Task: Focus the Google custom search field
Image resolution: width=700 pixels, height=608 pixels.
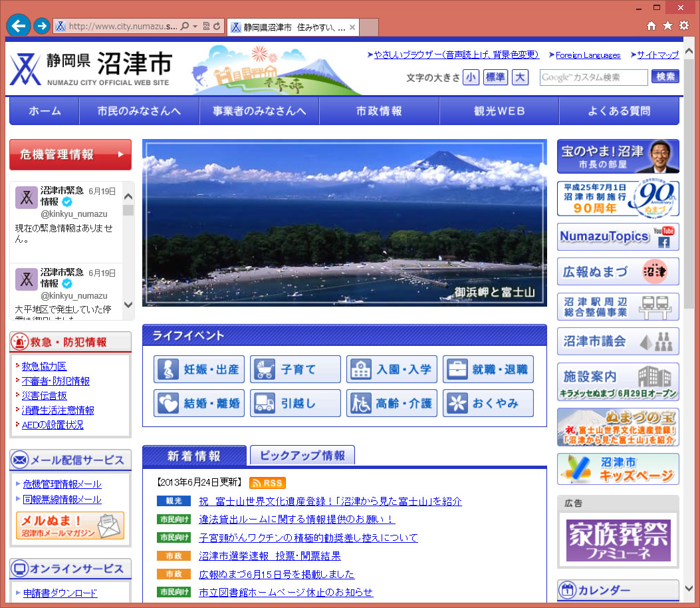Action: click(x=593, y=77)
